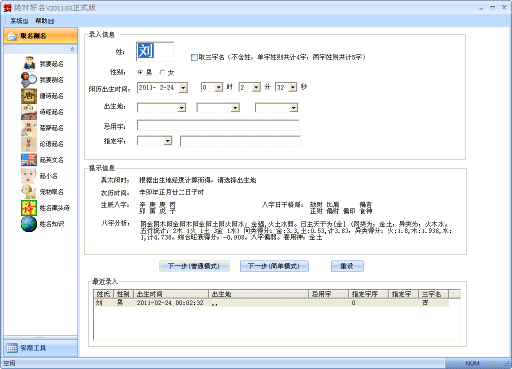512x369 pixels.
Task: Select the 取名测名 sidebar section header
Action: point(40,36)
